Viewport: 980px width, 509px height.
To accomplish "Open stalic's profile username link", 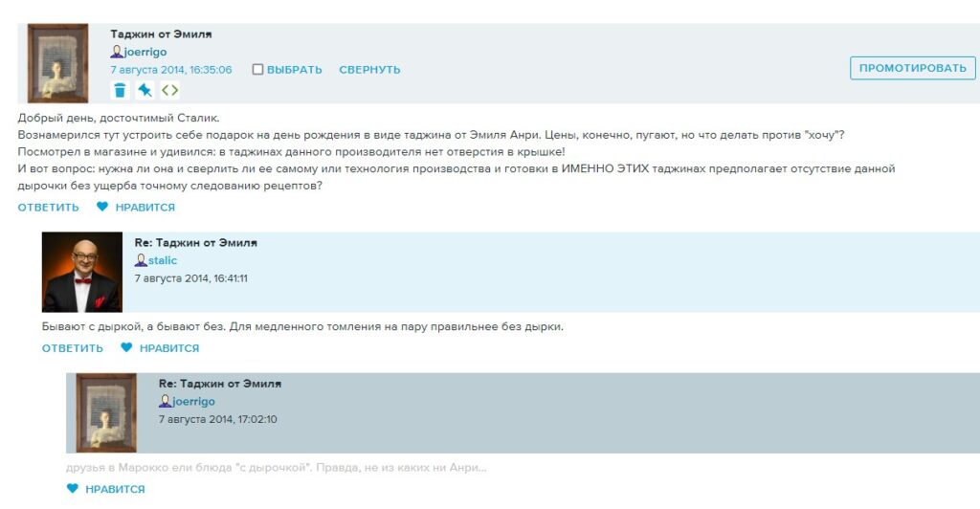I will 163,260.
